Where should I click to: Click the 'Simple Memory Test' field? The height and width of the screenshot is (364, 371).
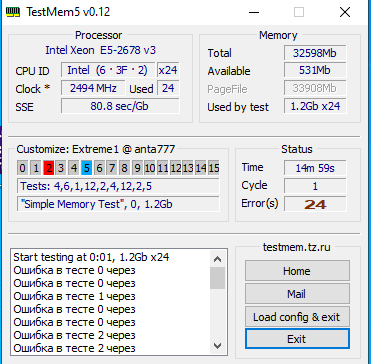(118, 204)
